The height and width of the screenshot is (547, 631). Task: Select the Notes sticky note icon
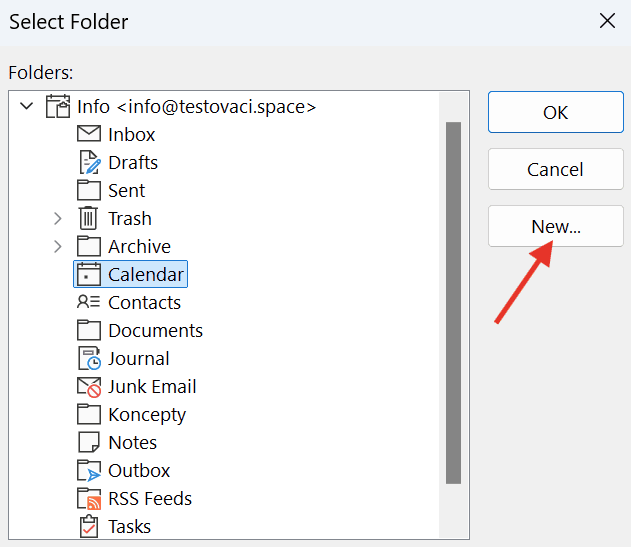click(x=89, y=443)
